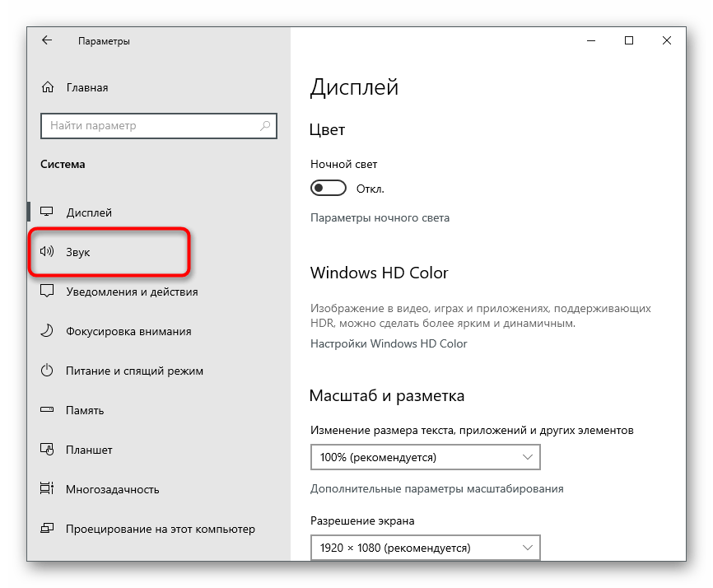The width and height of the screenshot is (713, 588).
Task: Open the 100% (рекомендуется) scale dropdown
Action: 425,457
